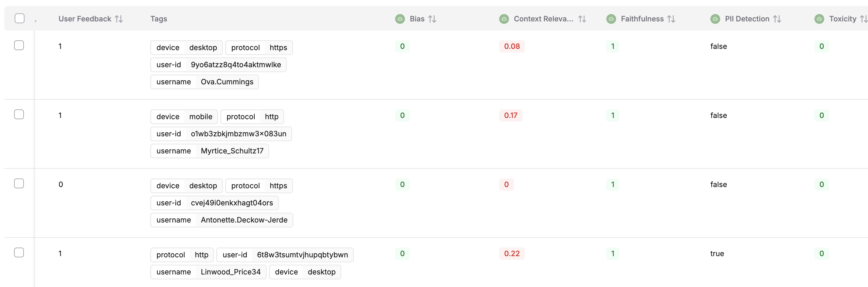868x287 pixels.
Task: Toggle the select-all header checkbox
Action: (19, 18)
